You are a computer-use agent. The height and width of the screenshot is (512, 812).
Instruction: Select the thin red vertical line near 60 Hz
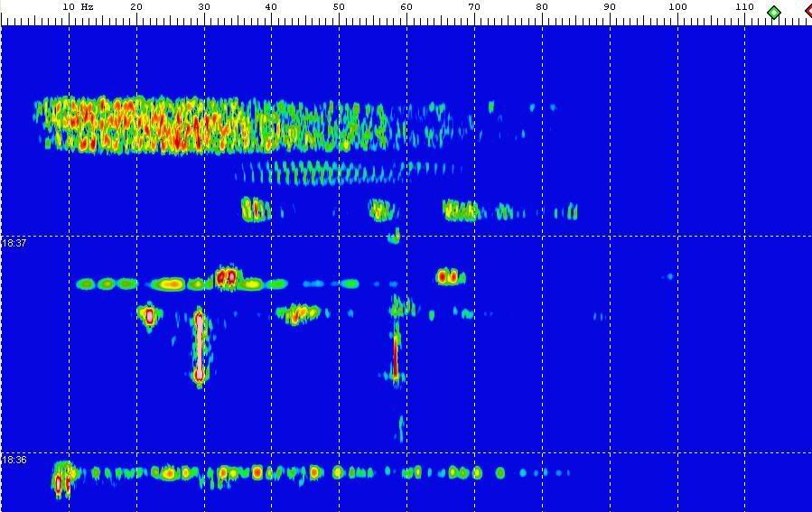(395, 355)
